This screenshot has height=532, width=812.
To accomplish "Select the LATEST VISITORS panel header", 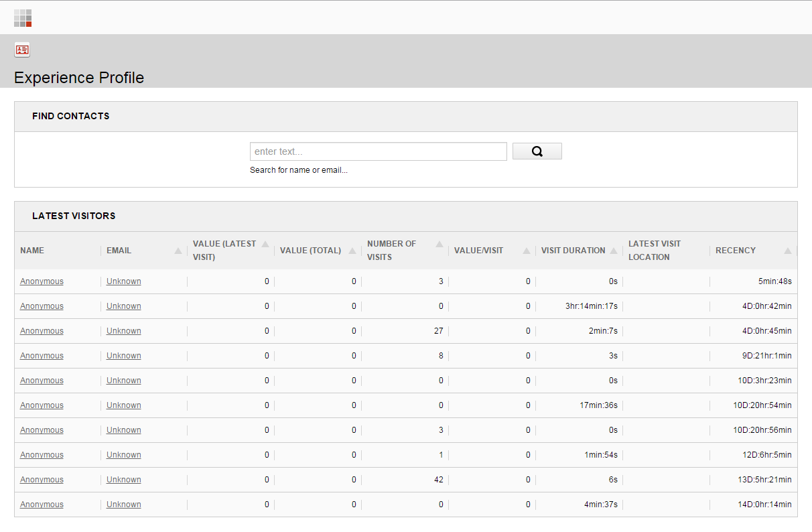I will pyautogui.click(x=74, y=216).
